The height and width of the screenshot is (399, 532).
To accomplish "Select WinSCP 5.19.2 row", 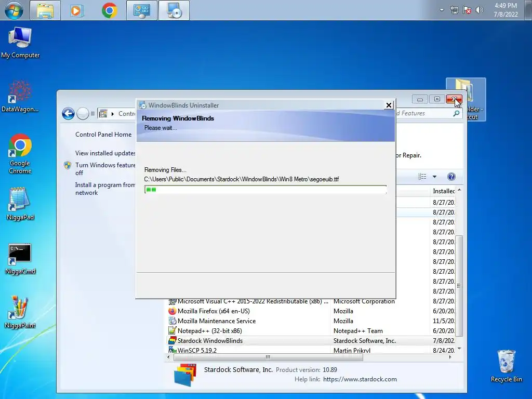I will click(312, 350).
